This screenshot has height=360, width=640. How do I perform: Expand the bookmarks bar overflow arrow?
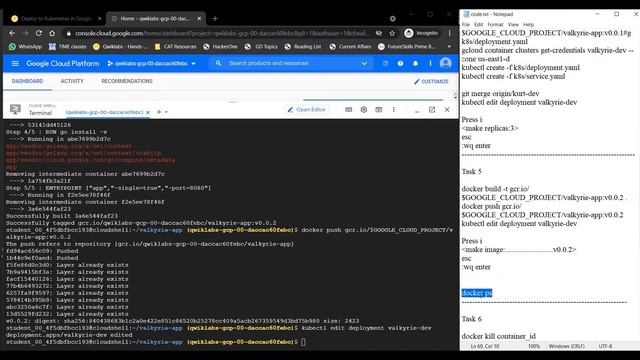[x=449, y=47]
